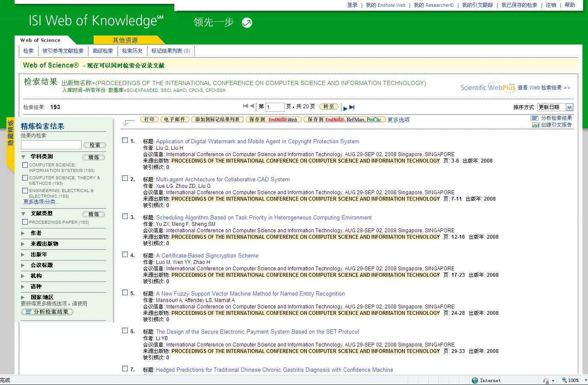Open the 排序方式 sort dropdown
Screen dimensions: 588x385
pyautogui.click(x=555, y=107)
